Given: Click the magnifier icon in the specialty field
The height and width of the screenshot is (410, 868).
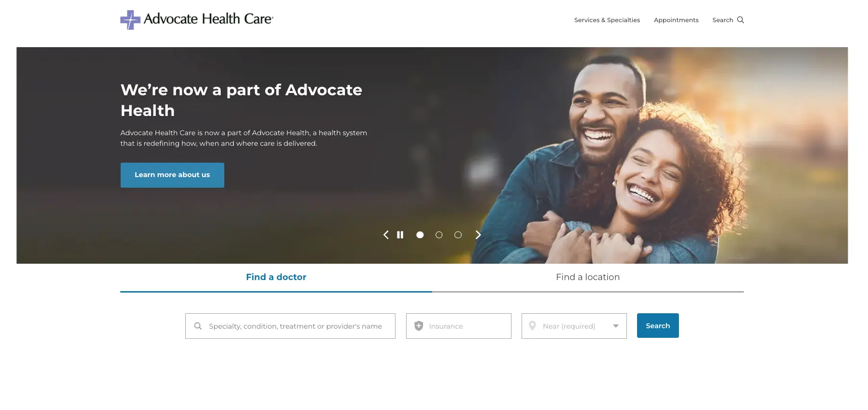Looking at the screenshot, I should 198,326.
